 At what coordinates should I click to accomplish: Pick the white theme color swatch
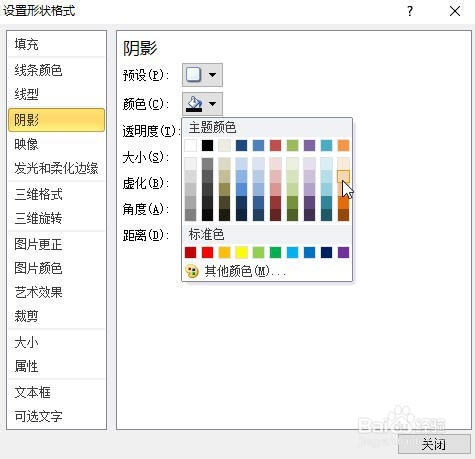click(x=190, y=146)
